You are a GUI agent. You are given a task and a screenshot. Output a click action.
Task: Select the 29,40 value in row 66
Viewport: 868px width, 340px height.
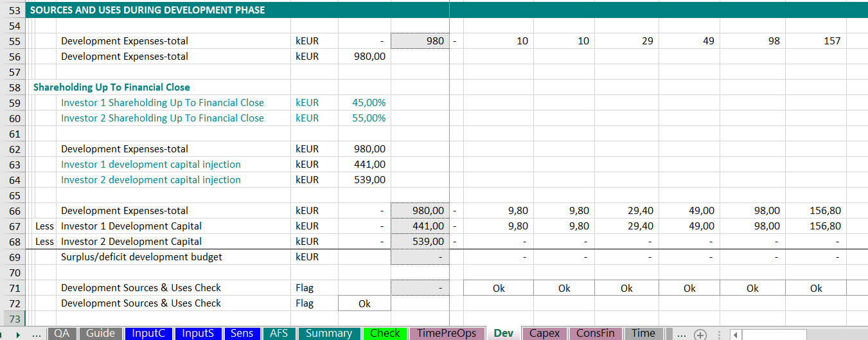point(626,211)
